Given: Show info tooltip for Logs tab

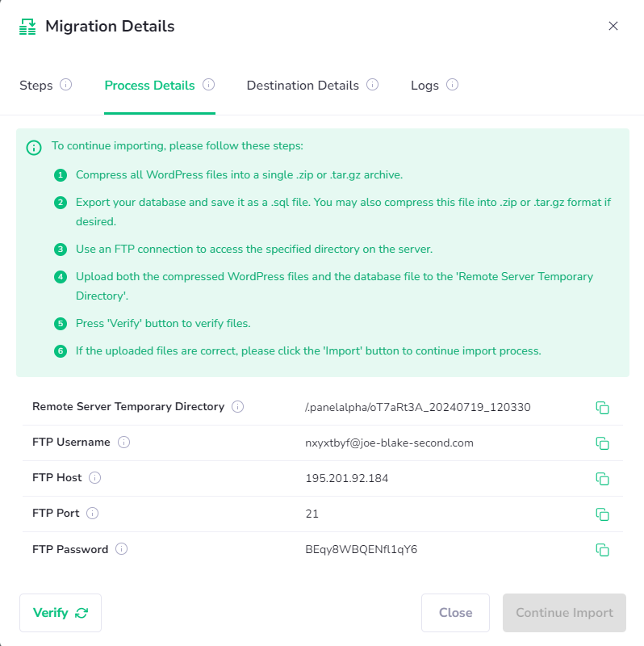Looking at the screenshot, I should coord(452,85).
